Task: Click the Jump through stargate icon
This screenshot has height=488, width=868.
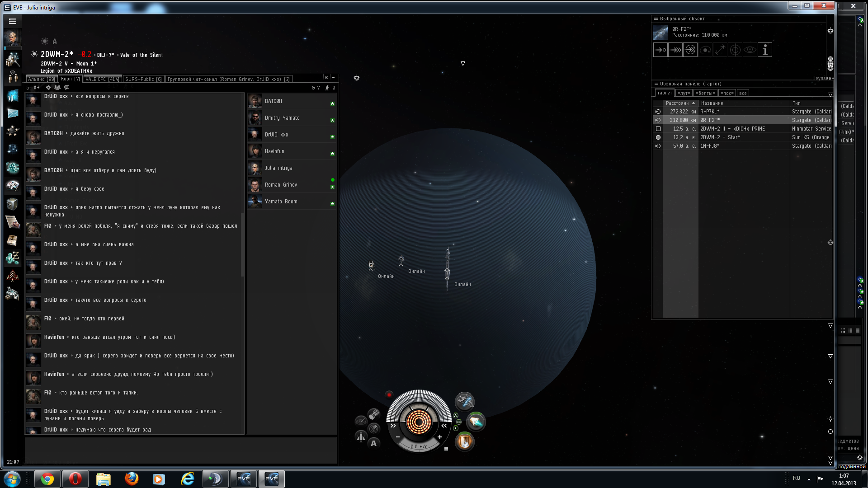Action: (690, 50)
